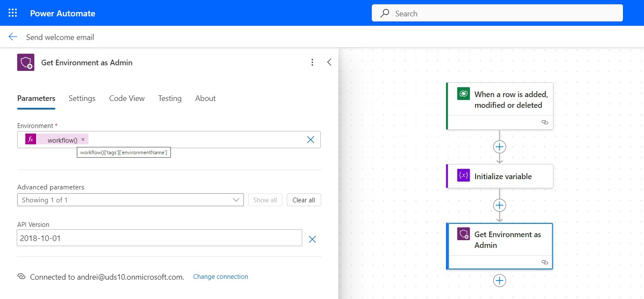Viewport: 644px width, 299px height.
Task: Click the Search box in the header
Action: (x=497, y=13)
